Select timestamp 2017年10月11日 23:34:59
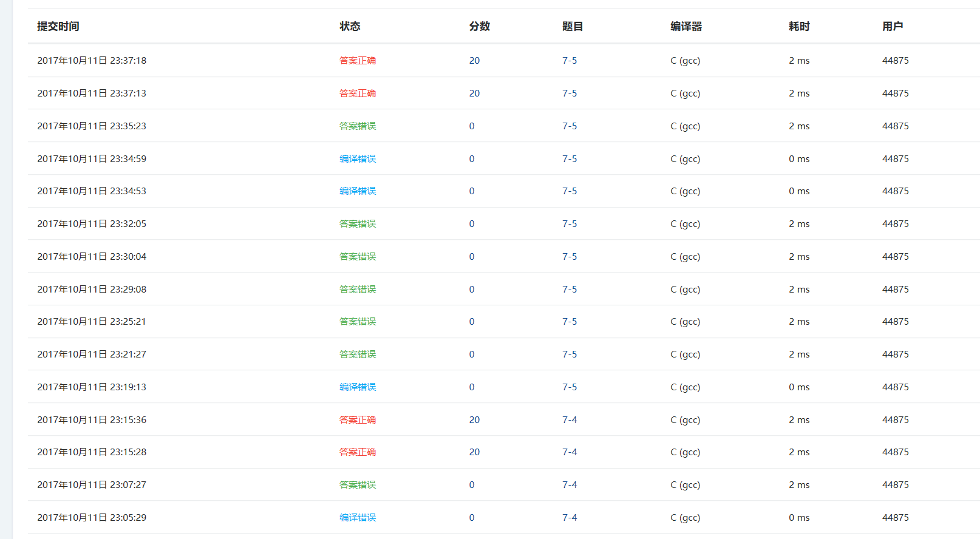 (x=92, y=159)
